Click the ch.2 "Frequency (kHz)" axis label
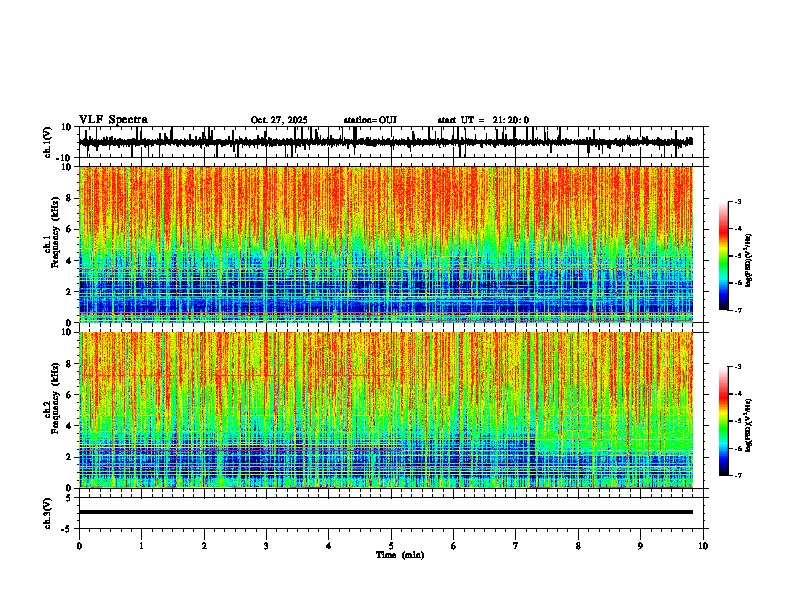Image resolution: width=792 pixels, height=612 pixels. click(x=55, y=398)
